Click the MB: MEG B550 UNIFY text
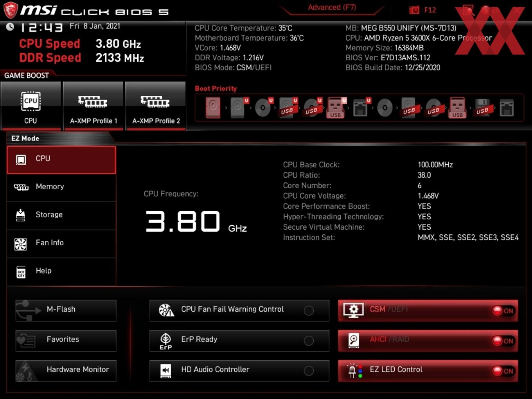 point(401,28)
